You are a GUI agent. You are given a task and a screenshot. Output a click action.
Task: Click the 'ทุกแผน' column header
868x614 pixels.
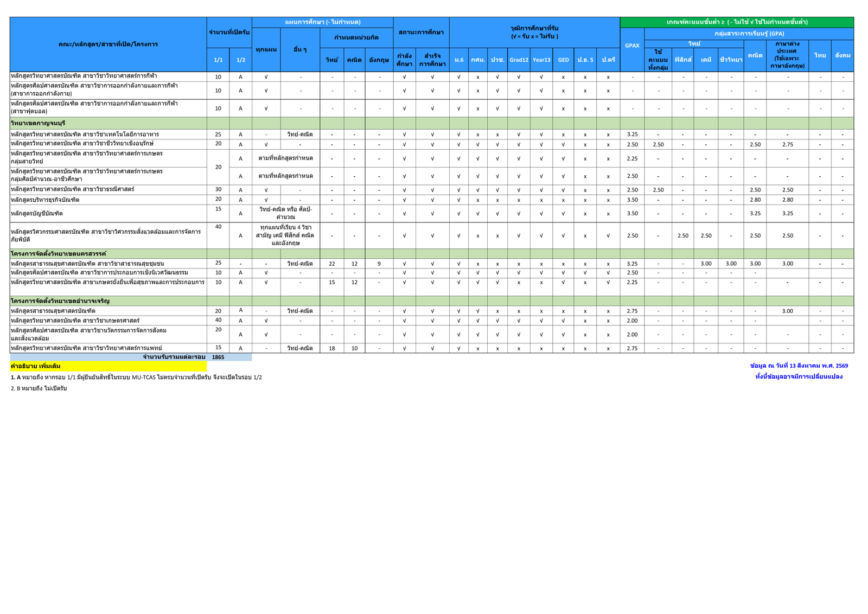(266, 49)
